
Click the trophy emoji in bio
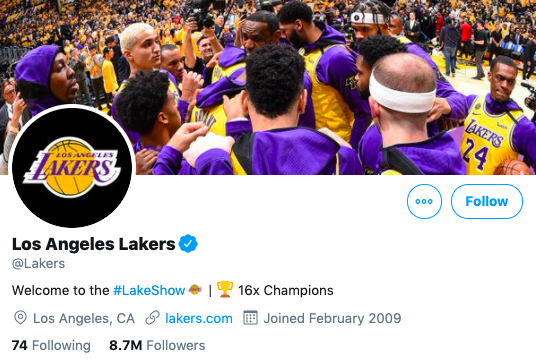225,290
